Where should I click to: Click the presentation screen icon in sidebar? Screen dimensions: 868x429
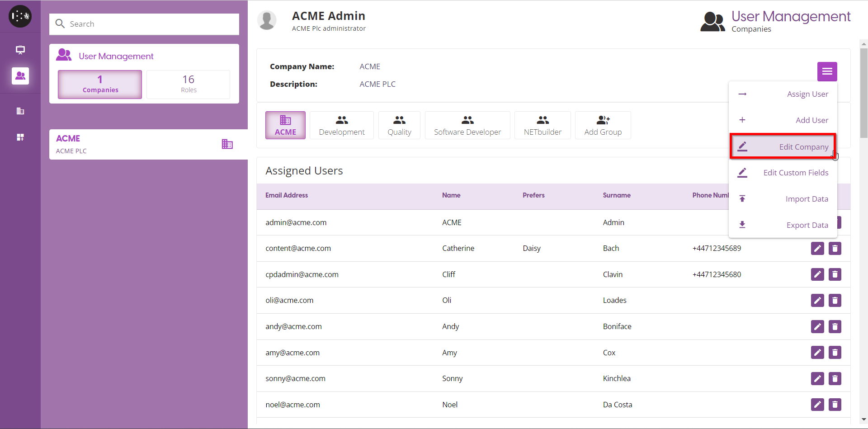pos(20,50)
